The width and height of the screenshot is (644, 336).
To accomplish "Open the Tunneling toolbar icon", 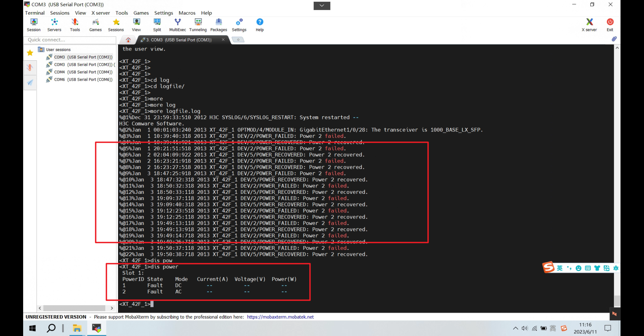I will pyautogui.click(x=198, y=25).
